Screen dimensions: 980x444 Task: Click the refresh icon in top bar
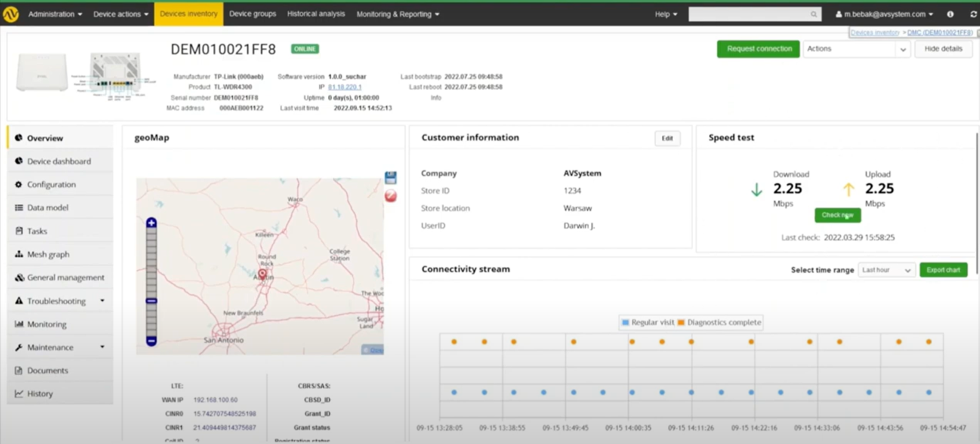click(973, 14)
